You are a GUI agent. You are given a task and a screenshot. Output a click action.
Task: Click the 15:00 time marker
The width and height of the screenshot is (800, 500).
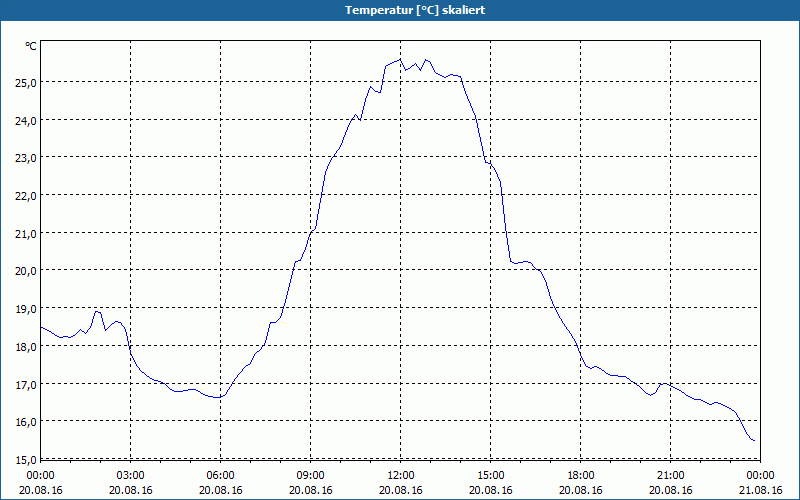(490, 475)
